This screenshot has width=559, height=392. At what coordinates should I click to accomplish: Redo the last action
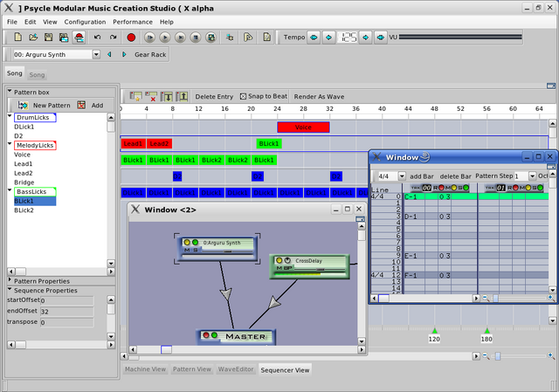point(113,37)
